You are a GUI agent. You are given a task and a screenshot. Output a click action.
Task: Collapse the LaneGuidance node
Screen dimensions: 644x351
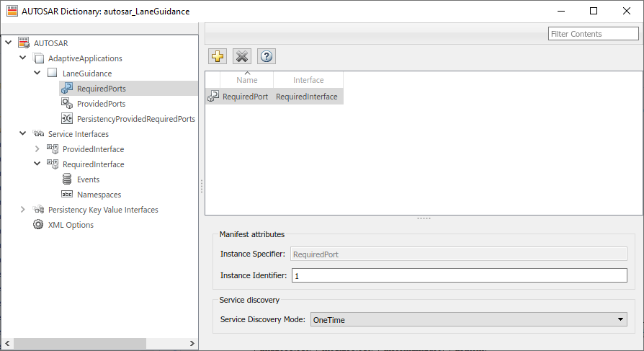click(37, 73)
